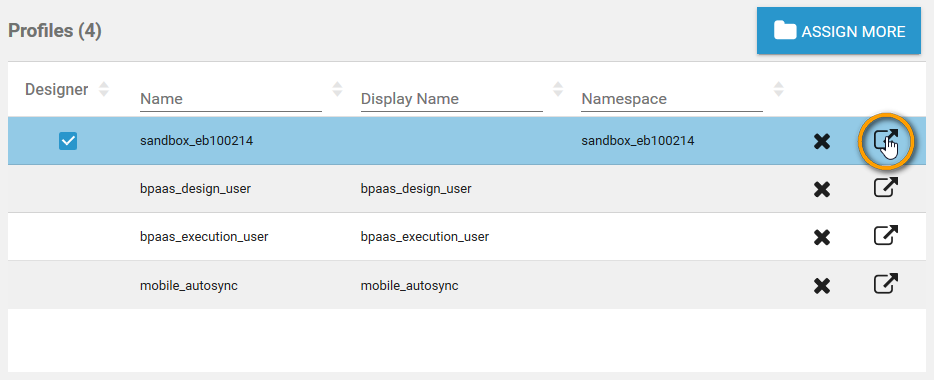Open sandbox_eb100214 profile via external link icon
The image size is (934, 380).
(886, 141)
